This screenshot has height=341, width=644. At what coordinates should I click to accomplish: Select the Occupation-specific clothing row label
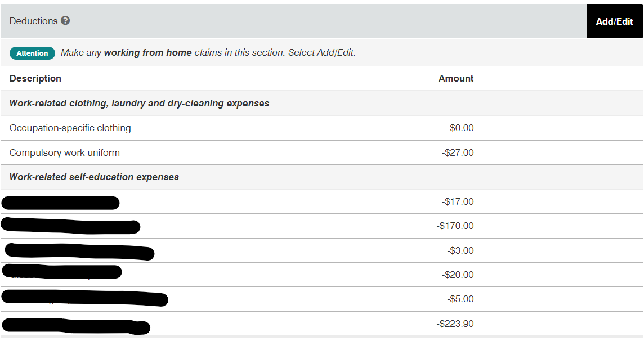[x=70, y=128]
